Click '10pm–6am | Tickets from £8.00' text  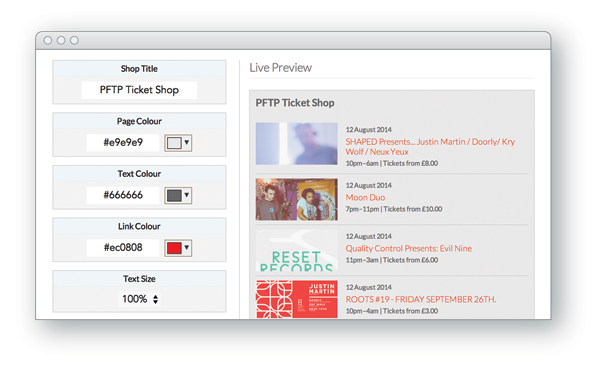click(392, 163)
